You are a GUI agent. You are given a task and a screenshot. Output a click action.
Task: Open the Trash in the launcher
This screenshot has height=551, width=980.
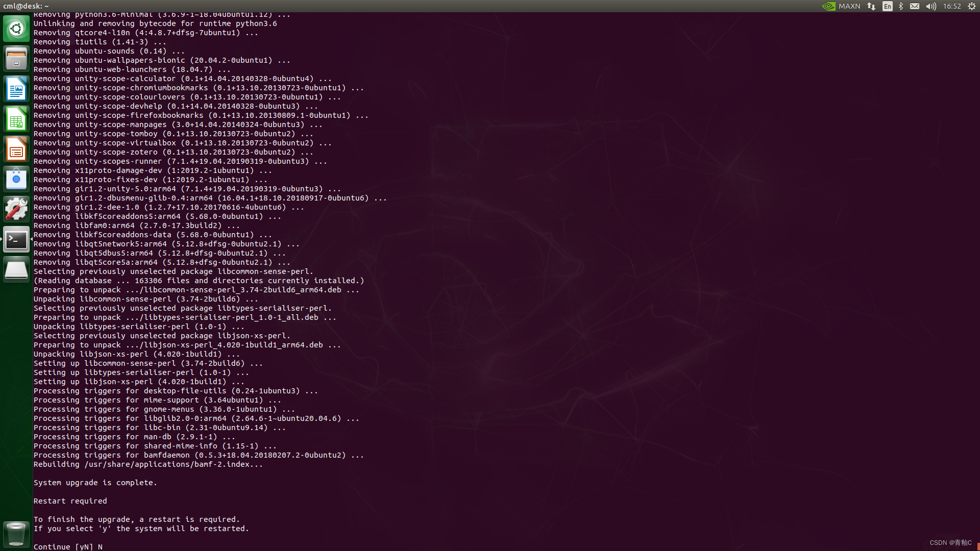tap(16, 534)
